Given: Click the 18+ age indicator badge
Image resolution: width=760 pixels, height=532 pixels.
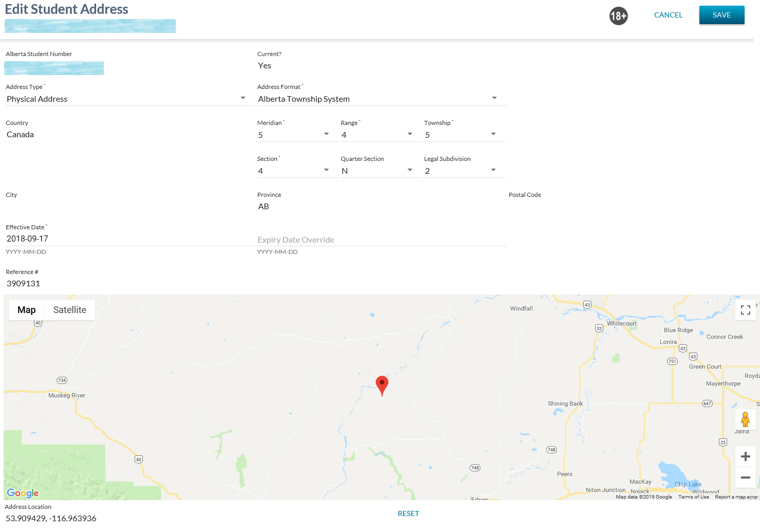Looking at the screenshot, I should click(618, 16).
